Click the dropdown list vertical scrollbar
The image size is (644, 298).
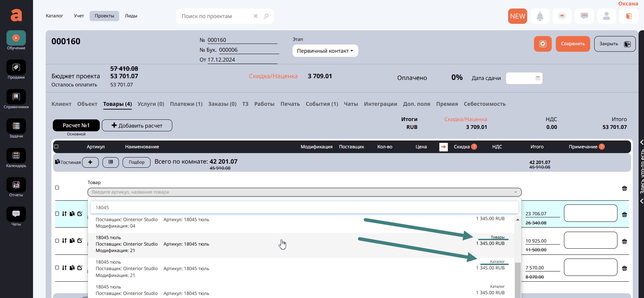click(517, 278)
